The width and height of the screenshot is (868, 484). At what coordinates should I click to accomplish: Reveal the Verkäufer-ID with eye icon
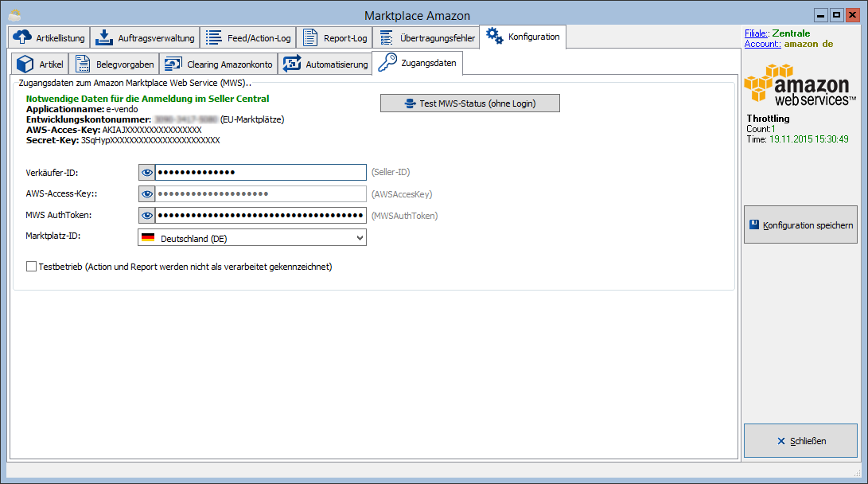146,172
